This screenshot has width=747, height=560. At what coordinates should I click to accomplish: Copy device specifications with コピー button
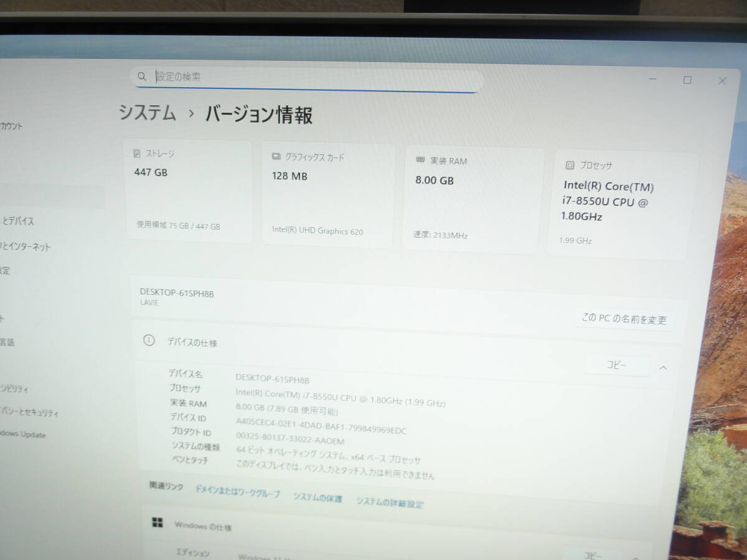617,366
